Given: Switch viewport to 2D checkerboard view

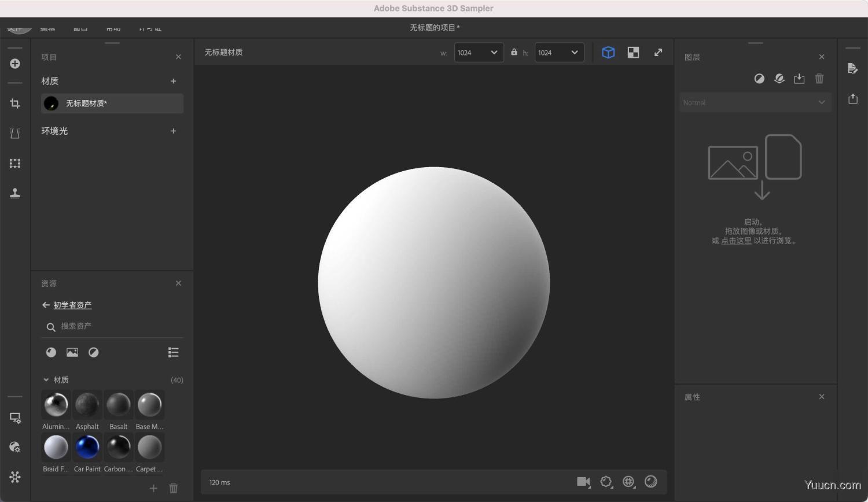Looking at the screenshot, I should 632,52.
